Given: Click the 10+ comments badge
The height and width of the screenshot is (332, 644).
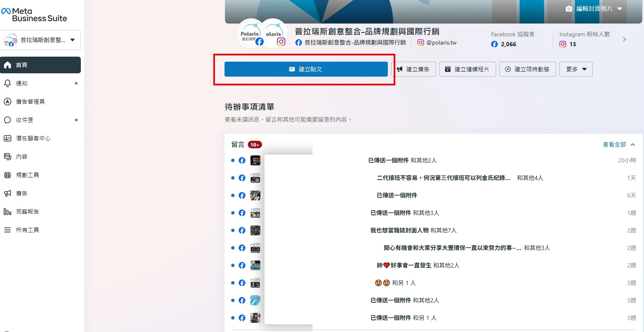Looking at the screenshot, I should pos(255,145).
